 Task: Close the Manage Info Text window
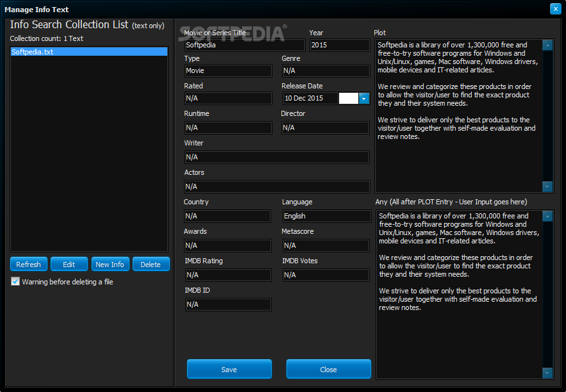[x=555, y=9]
